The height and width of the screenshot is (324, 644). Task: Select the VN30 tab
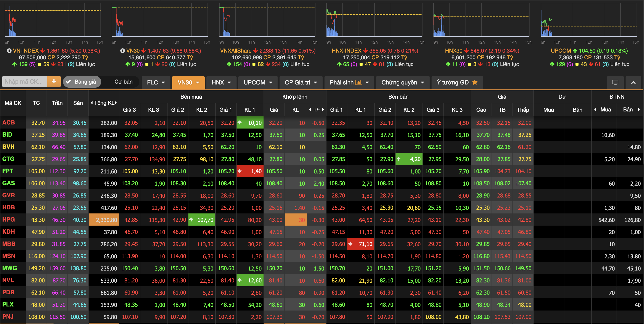tap(188, 82)
